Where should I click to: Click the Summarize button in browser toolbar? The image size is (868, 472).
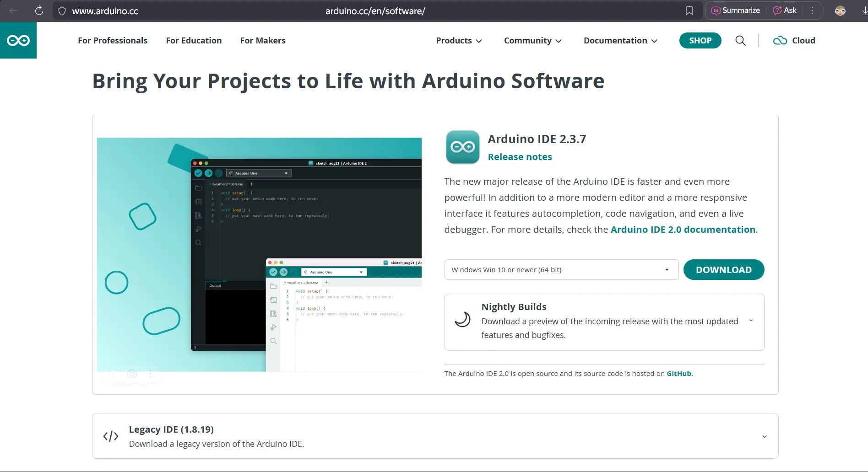tap(736, 11)
